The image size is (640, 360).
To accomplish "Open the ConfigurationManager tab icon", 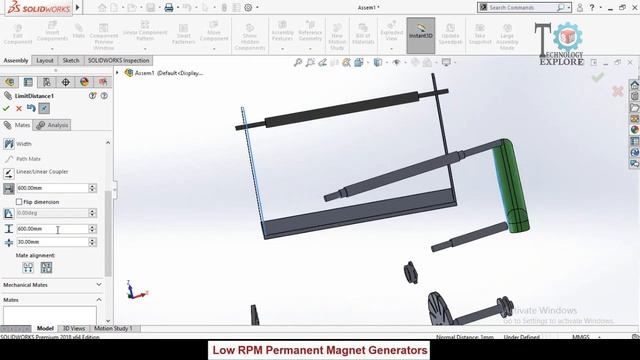I will point(47,82).
